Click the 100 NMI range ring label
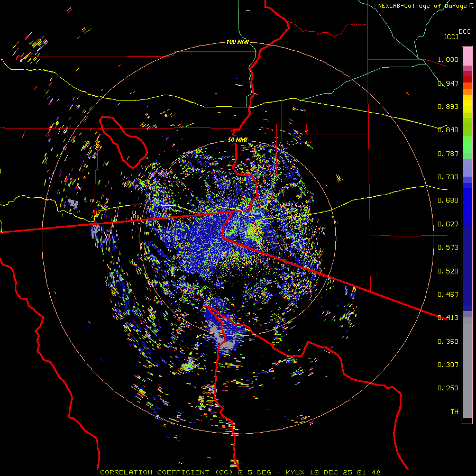 click(x=237, y=42)
